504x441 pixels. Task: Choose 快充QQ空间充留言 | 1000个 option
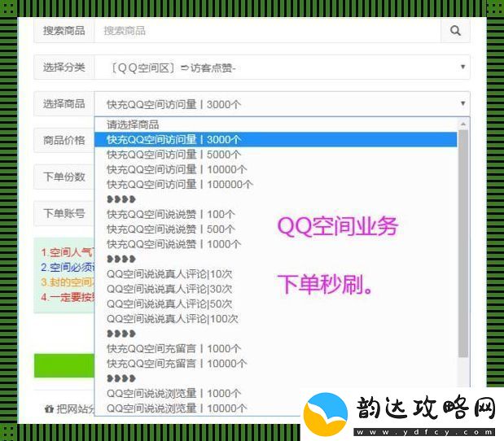pos(276,348)
